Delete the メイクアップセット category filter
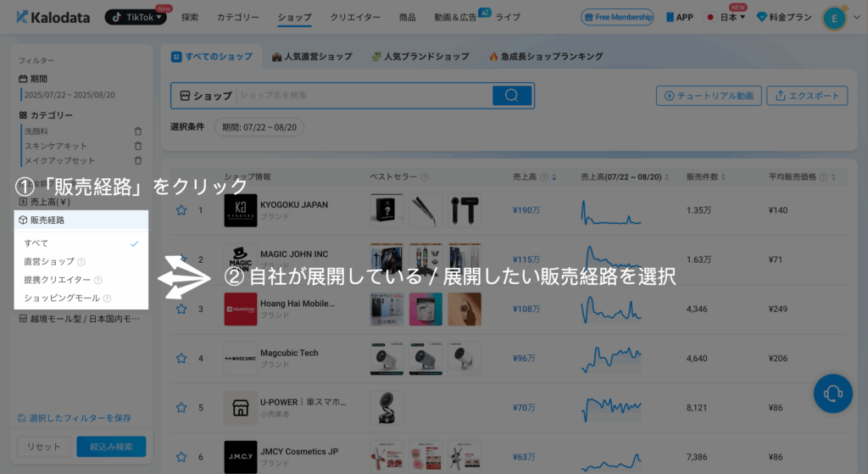 click(x=138, y=160)
